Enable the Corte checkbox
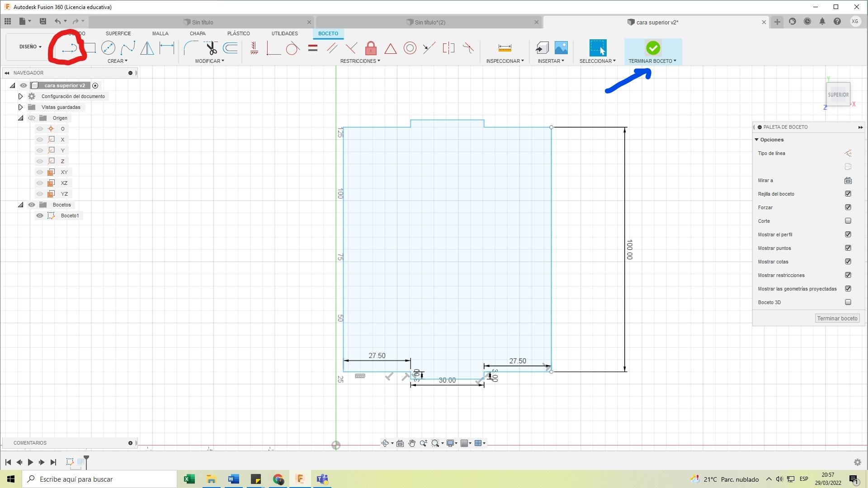This screenshot has width=868, height=488. (848, 221)
